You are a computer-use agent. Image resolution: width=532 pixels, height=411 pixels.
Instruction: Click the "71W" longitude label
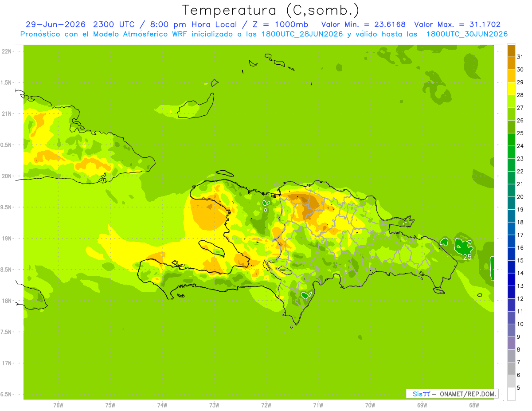click(318, 405)
